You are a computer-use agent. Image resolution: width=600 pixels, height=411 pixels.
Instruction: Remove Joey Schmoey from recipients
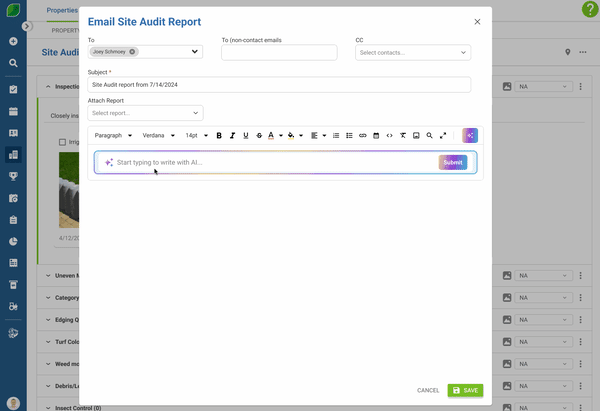pos(133,52)
